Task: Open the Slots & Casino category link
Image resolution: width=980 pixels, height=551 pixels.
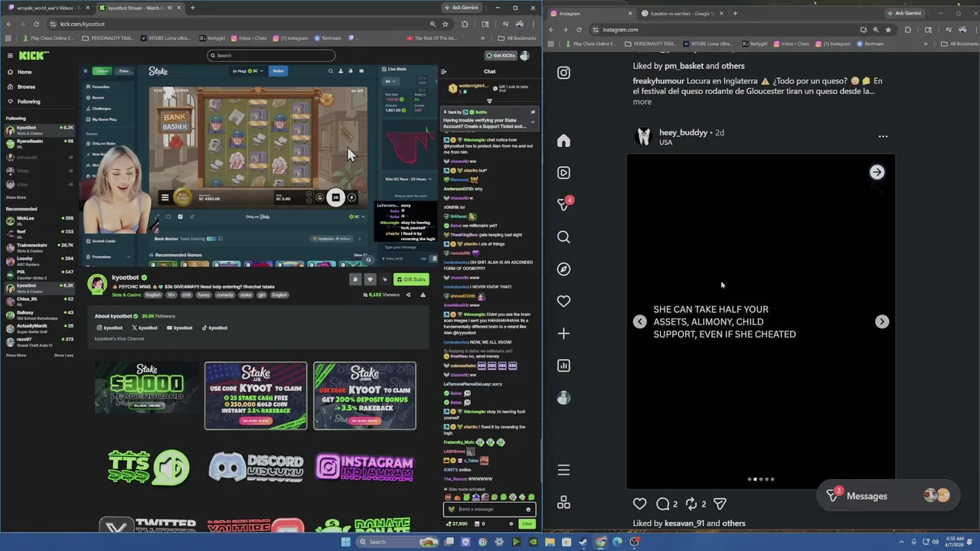Action: tap(126, 295)
